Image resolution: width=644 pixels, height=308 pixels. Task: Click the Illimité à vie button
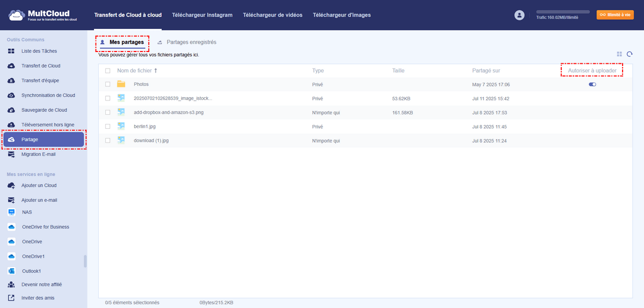[615, 15]
